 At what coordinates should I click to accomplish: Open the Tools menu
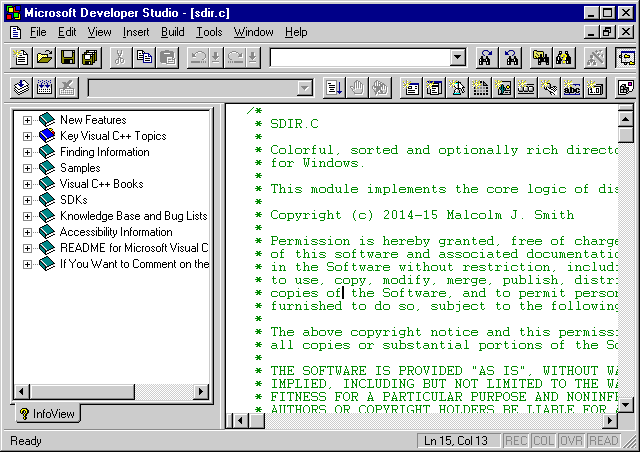coord(209,32)
